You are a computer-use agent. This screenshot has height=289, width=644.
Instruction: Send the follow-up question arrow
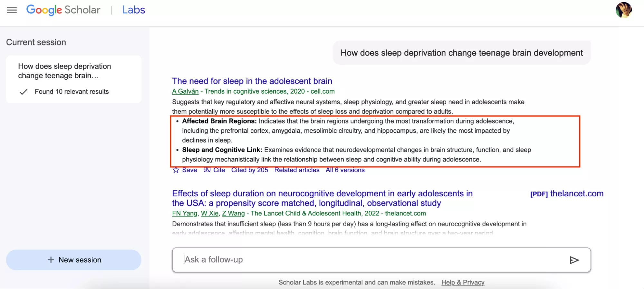click(x=574, y=260)
